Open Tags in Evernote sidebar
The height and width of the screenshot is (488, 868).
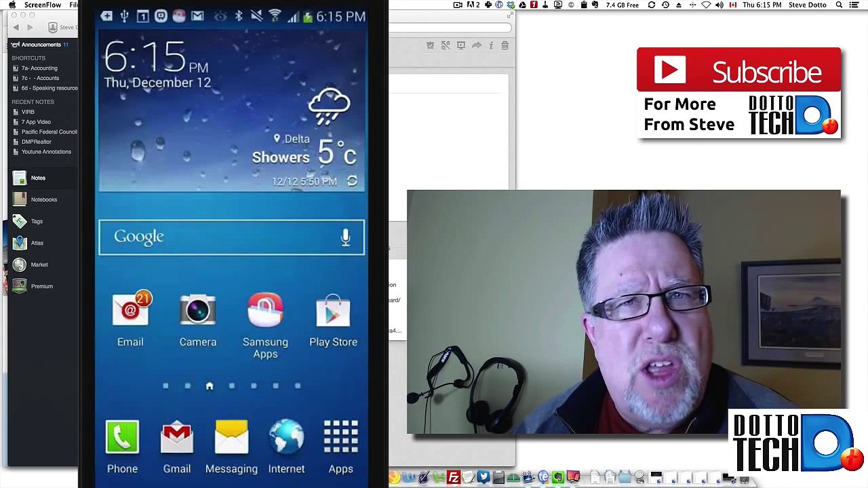37,221
